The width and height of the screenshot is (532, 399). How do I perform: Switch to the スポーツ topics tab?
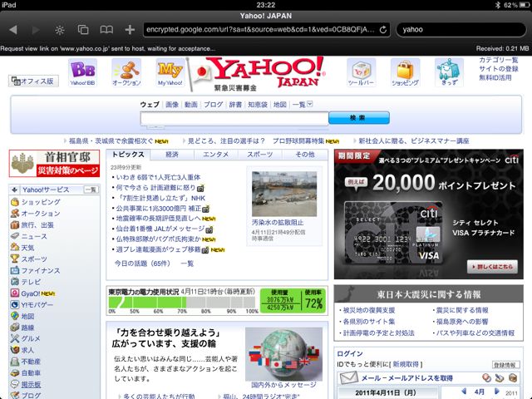[x=260, y=155]
